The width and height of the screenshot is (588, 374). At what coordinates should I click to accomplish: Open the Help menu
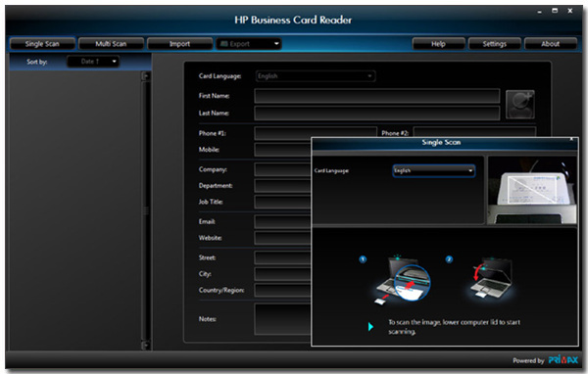[438, 44]
